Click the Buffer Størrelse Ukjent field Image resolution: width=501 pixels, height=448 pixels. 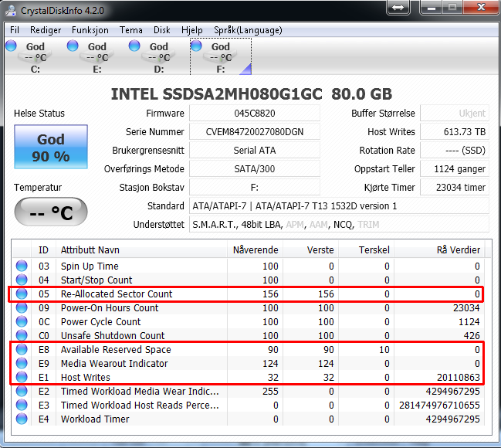click(x=455, y=114)
